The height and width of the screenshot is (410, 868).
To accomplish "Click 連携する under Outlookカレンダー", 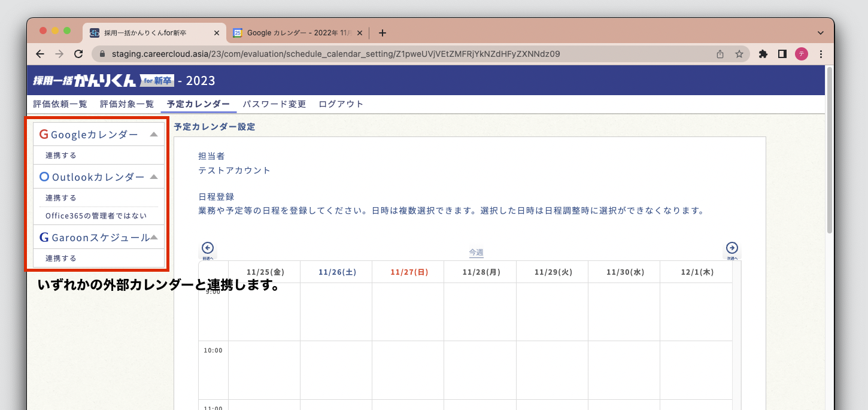I will (x=61, y=198).
